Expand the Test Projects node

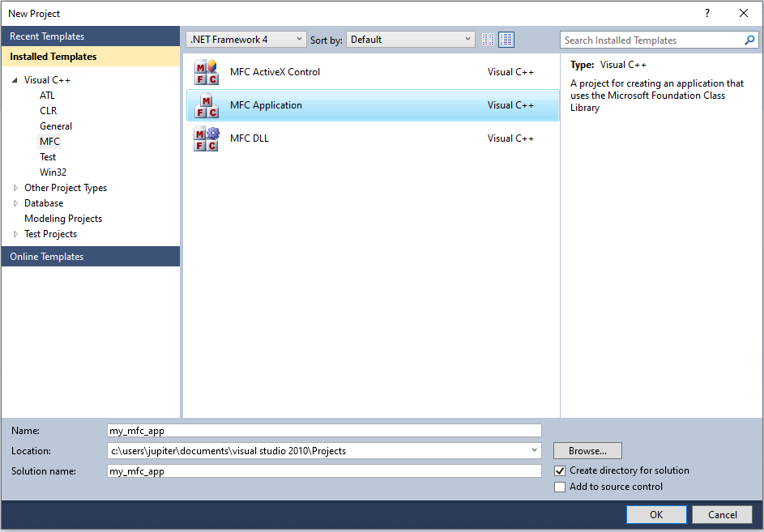point(15,233)
